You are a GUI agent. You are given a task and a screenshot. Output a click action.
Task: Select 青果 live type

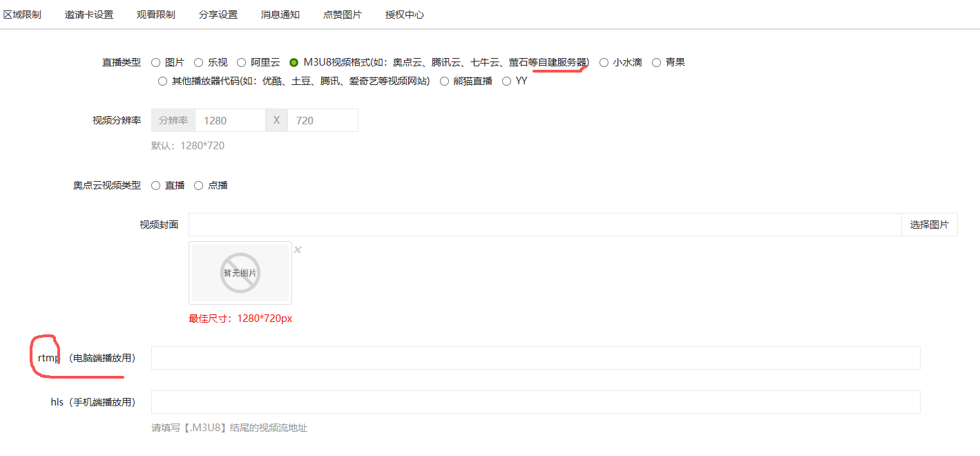[x=657, y=63]
